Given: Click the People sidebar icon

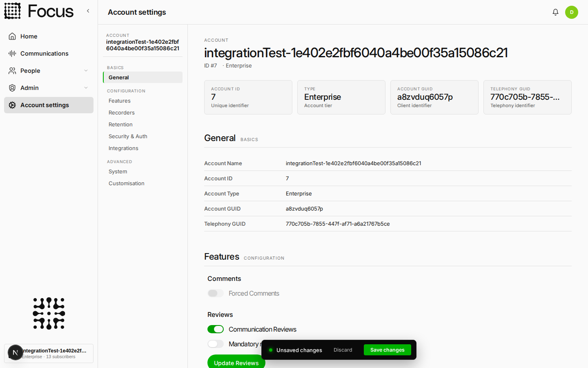Looking at the screenshot, I should [x=12, y=71].
